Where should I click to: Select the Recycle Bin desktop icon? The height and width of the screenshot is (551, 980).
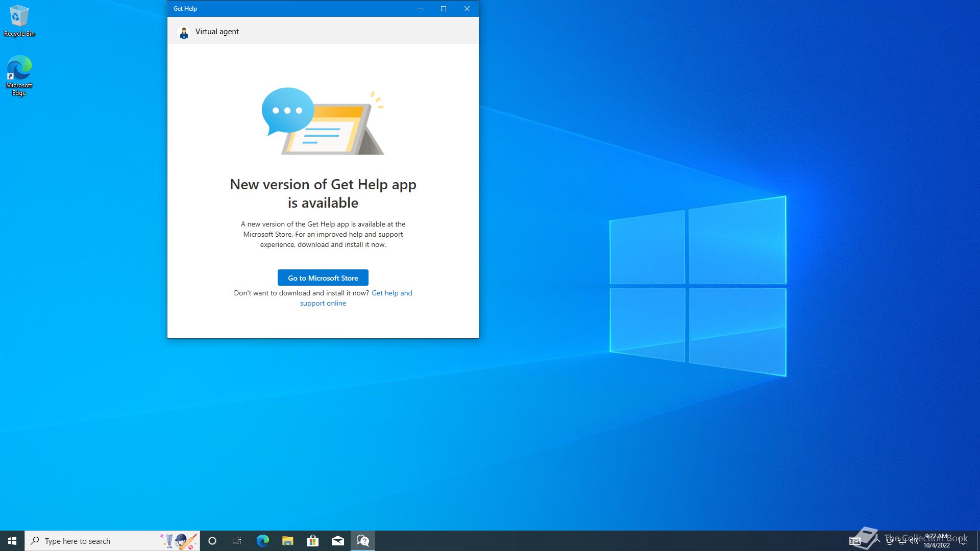pos(19,21)
